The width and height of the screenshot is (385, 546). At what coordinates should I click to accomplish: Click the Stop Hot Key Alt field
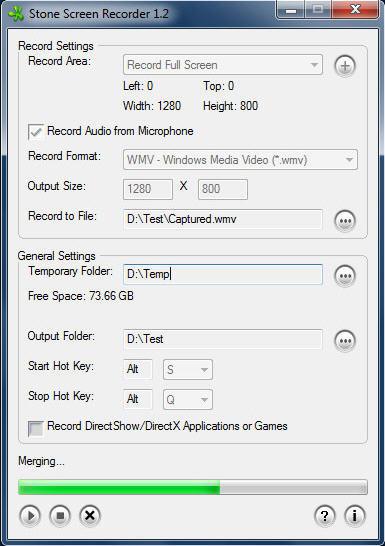(138, 399)
